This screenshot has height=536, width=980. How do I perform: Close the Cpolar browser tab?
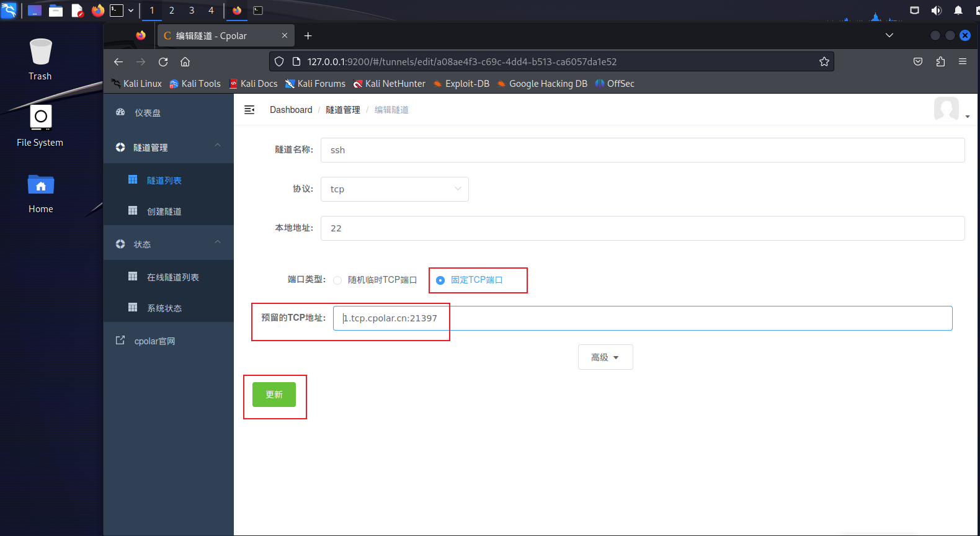(285, 36)
